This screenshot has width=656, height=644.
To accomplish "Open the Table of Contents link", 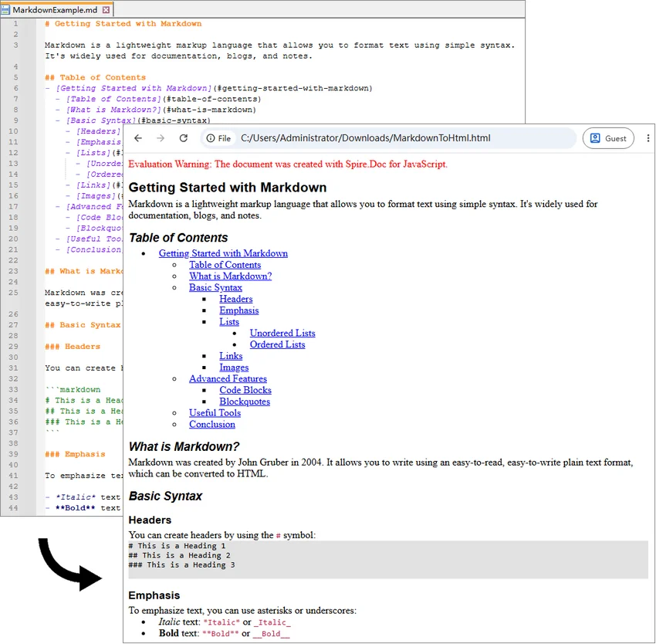I will click(225, 265).
